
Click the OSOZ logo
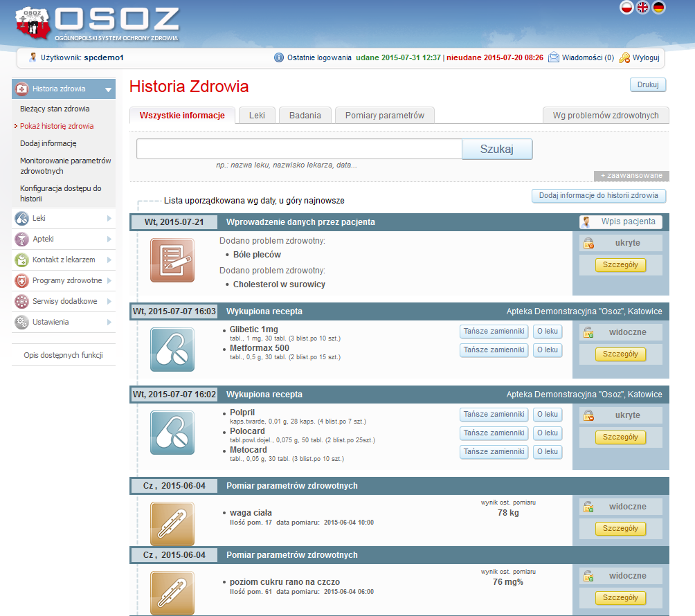tap(97, 24)
